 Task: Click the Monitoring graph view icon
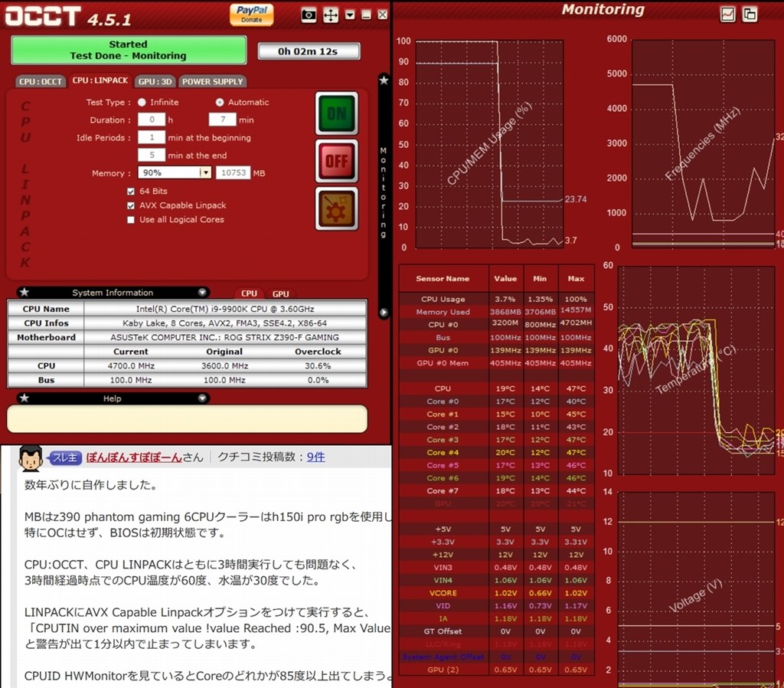727,15
